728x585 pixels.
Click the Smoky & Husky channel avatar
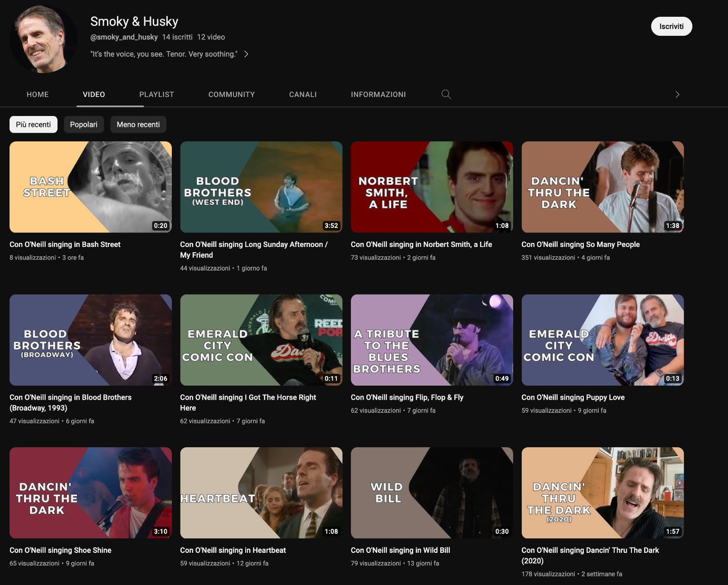[44, 39]
